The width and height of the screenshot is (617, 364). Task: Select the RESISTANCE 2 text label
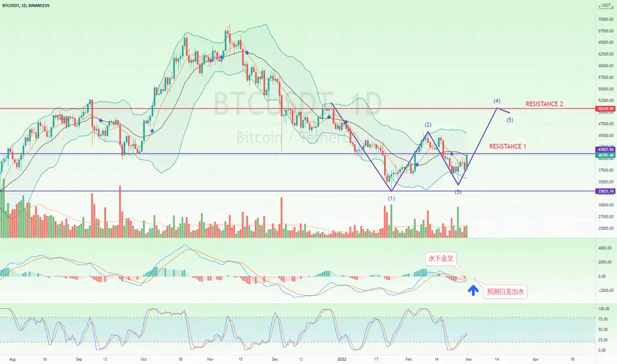[544, 104]
